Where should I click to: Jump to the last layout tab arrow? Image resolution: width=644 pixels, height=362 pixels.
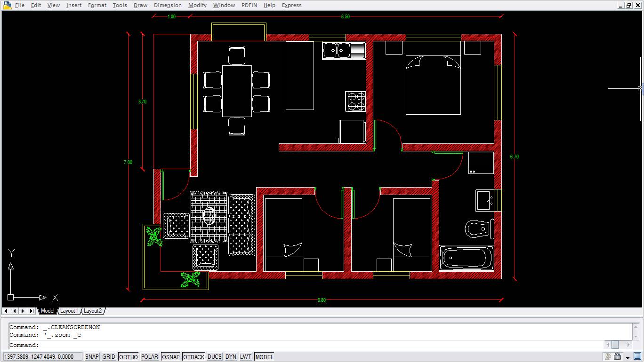[x=32, y=311]
